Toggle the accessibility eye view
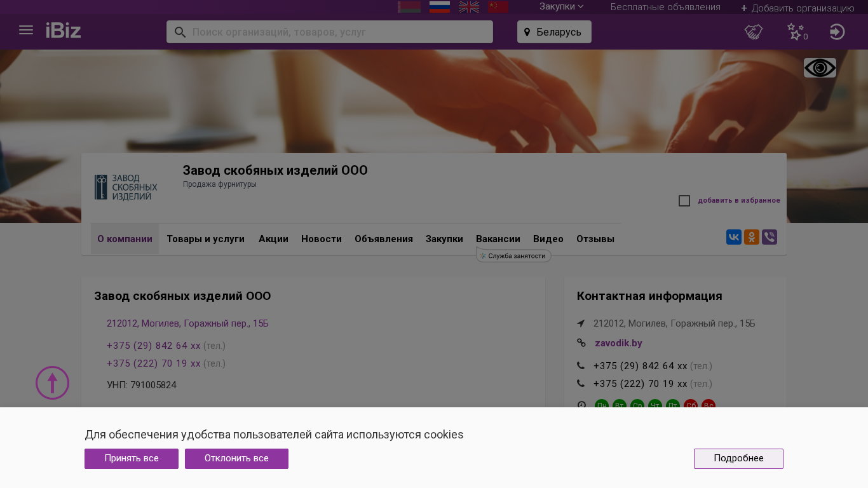868x488 pixels. (820, 68)
